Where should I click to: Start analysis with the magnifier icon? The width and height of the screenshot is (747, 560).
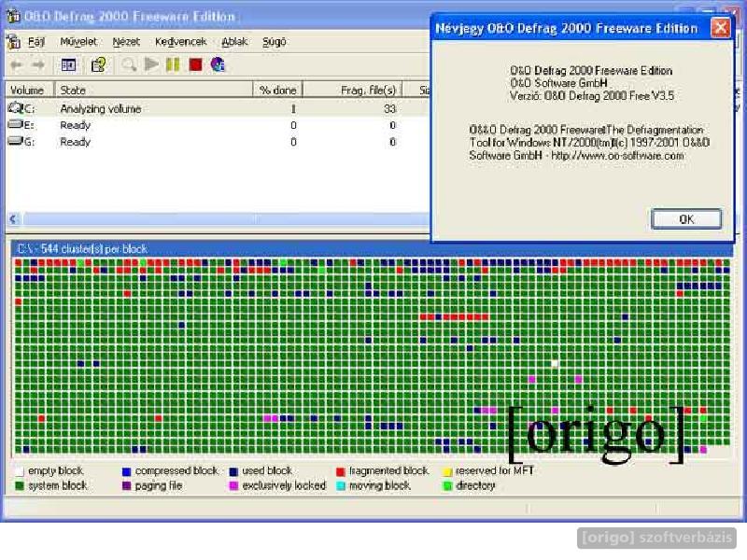[x=129, y=64]
